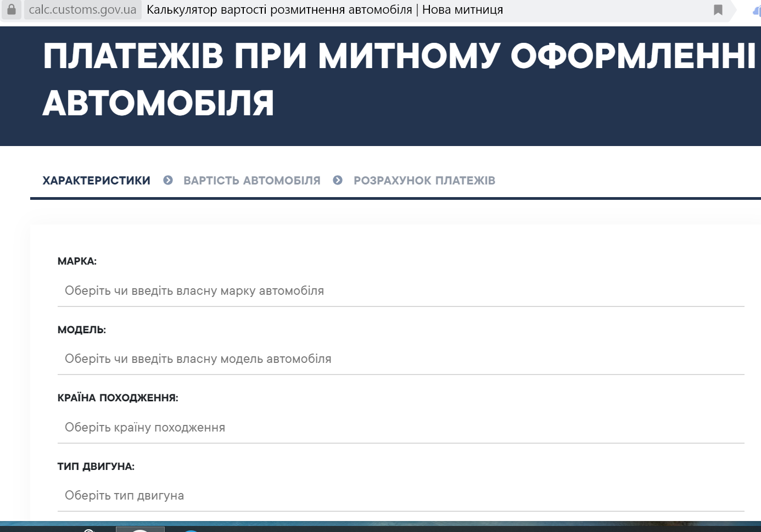Screen dimensions: 761x532
Task: Select the calc.customs.gov.ua URL text
Action: (x=82, y=10)
